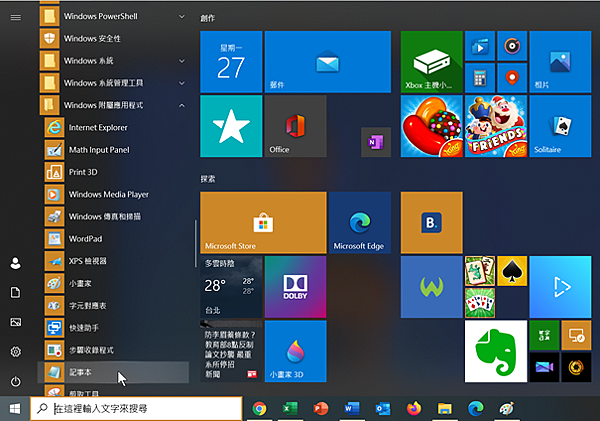Open the green W logo tile
This screenshot has height=421, width=600.
tap(432, 287)
